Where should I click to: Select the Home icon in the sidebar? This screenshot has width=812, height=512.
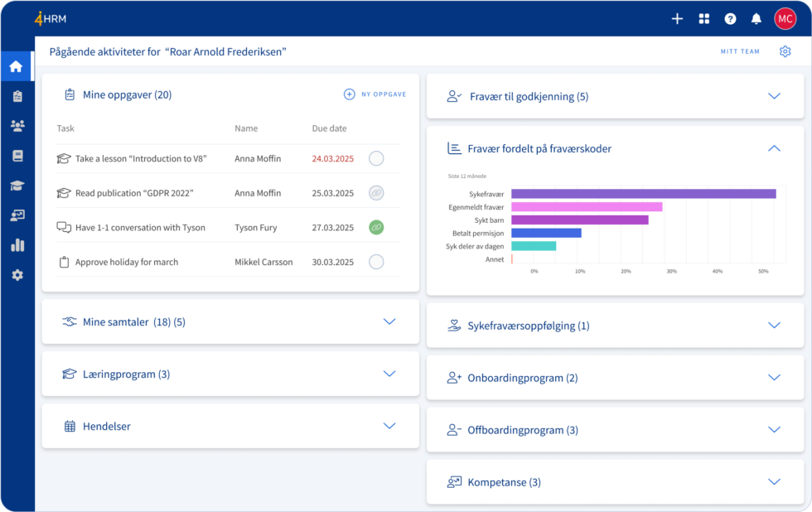point(17,66)
